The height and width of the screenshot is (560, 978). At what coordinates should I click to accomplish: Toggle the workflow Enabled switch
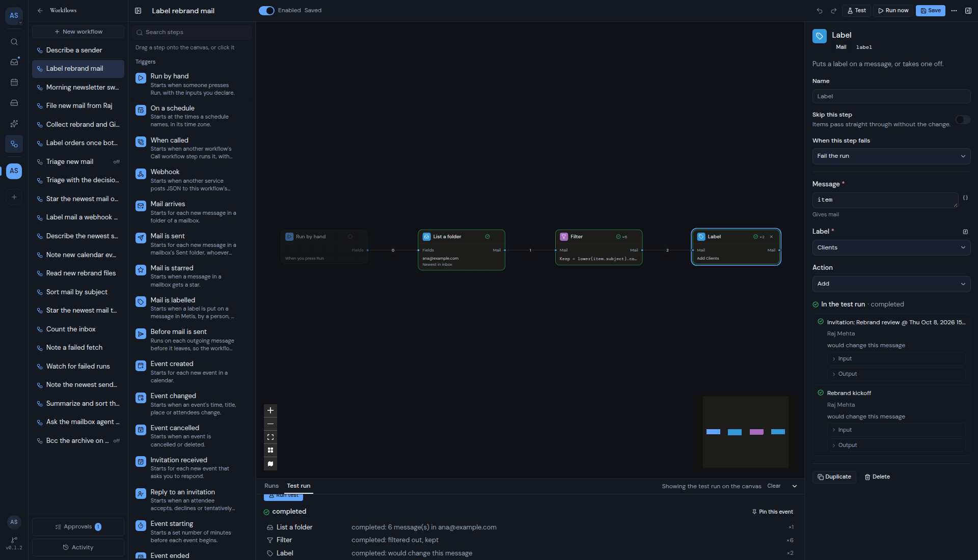coord(266,11)
